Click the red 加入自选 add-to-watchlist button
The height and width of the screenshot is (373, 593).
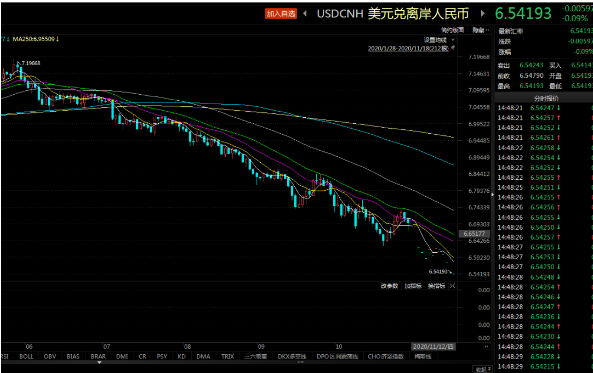point(281,14)
